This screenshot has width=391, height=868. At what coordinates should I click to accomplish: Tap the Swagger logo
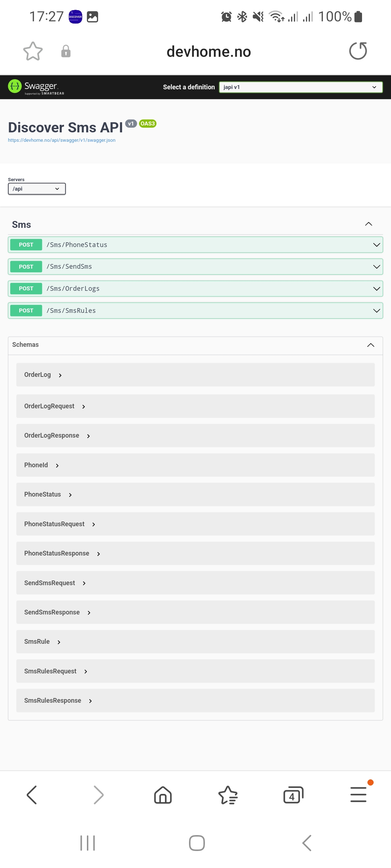click(36, 87)
